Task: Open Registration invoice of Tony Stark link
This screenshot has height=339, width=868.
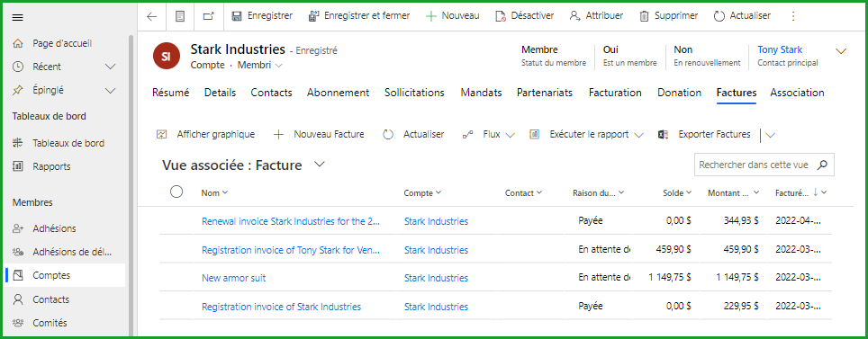Action: point(291,250)
